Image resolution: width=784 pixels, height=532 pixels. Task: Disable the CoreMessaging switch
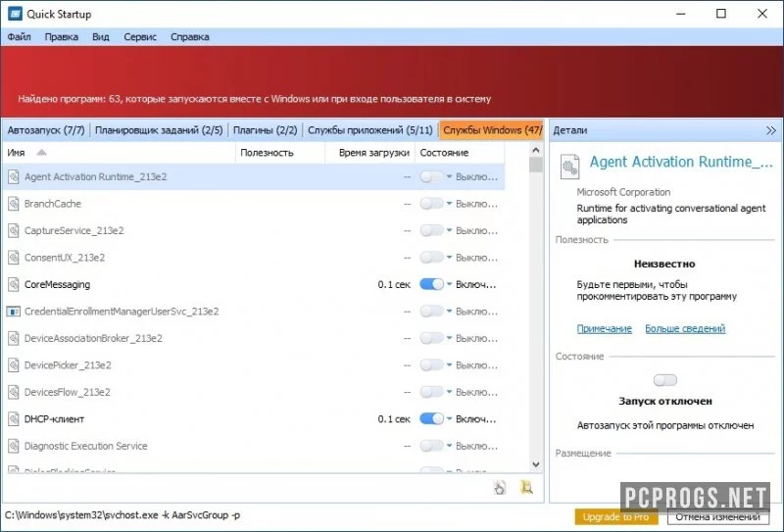(431, 284)
